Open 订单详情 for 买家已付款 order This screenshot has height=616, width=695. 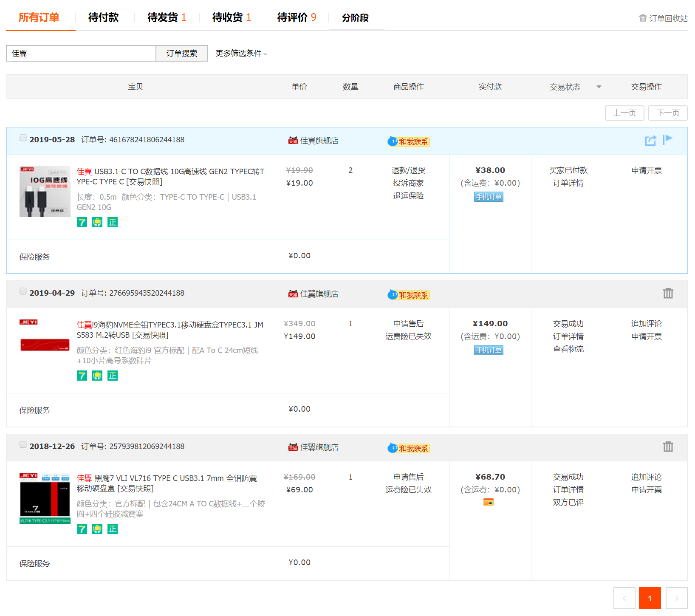tap(568, 183)
